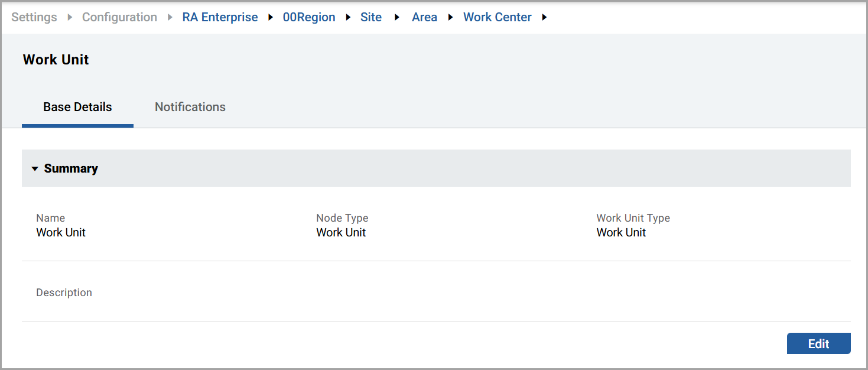This screenshot has width=868, height=370.
Task: Click the Work Unit Type field label
Action: tap(633, 218)
